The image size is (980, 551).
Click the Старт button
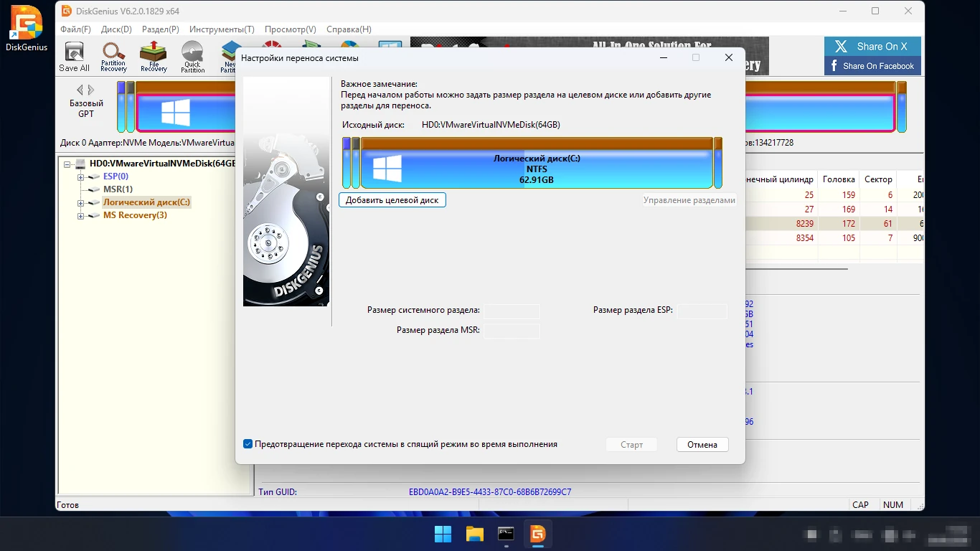click(x=631, y=445)
